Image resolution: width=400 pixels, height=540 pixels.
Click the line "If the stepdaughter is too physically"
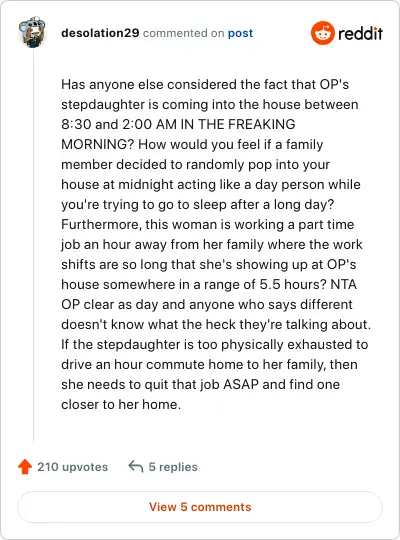[215, 344]
